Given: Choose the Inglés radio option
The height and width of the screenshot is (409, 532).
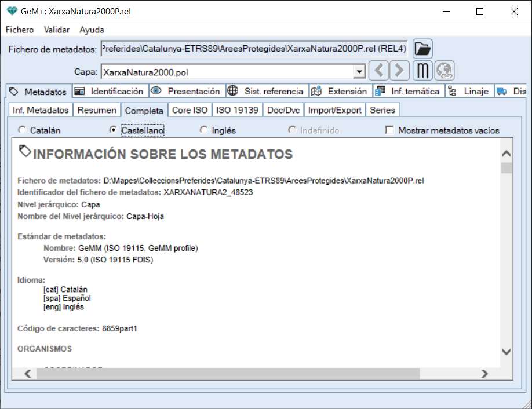Looking at the screenshot, I should point(203,130).
